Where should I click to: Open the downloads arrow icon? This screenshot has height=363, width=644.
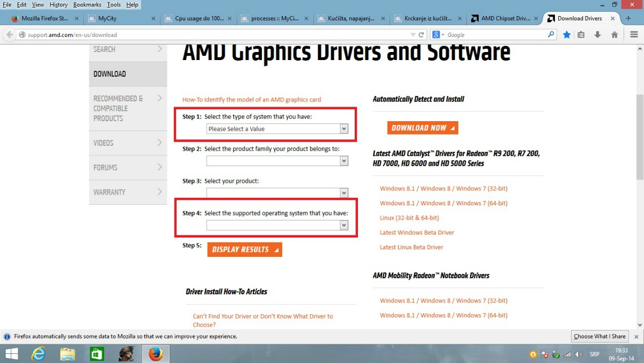[597, 35]
